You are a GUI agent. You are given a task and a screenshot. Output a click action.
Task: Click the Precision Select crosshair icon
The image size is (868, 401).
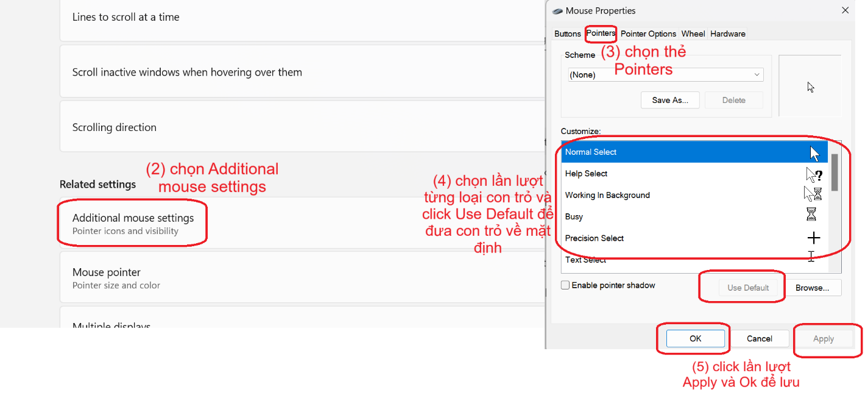pos(813,238)
